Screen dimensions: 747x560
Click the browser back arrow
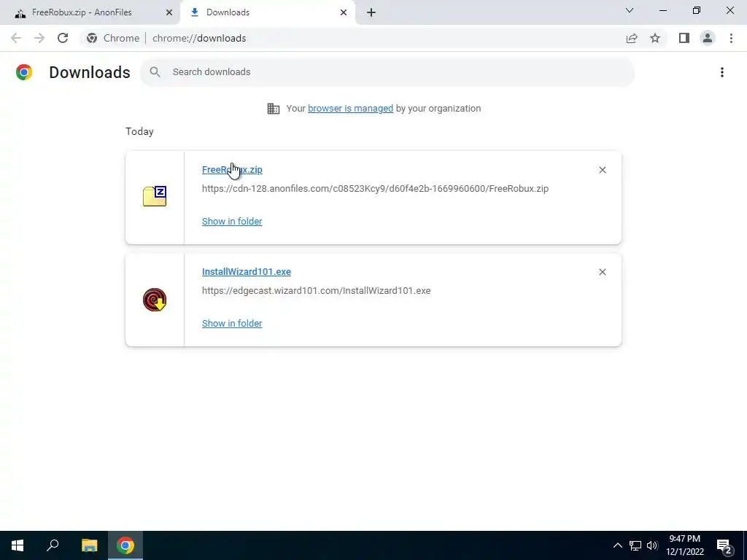point(16,38)
